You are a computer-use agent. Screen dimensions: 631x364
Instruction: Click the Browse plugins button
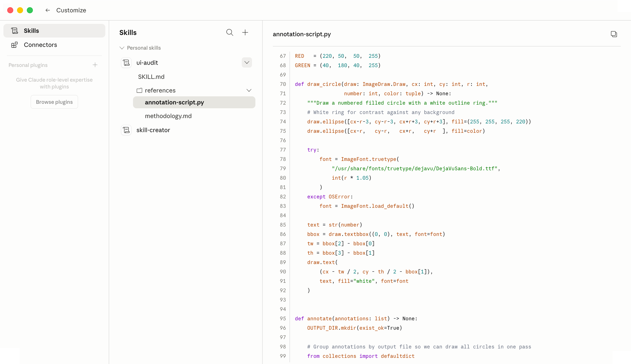tap(54, 102)
